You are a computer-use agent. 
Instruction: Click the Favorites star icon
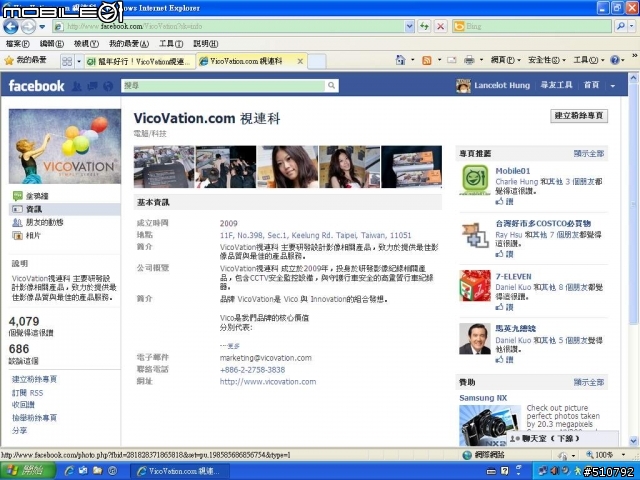coord(9,60)
